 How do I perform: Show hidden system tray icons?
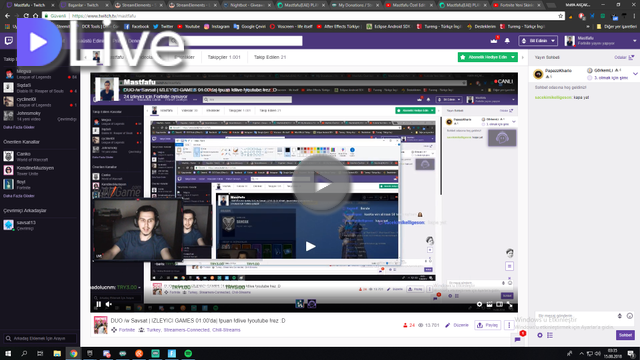click(x=581, y=353)
